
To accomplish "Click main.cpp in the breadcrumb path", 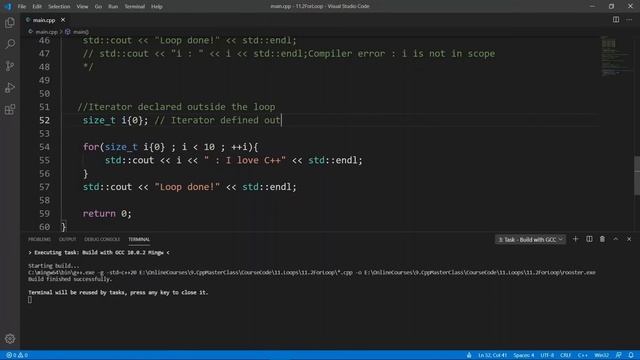I will click(x=46, y=32).
